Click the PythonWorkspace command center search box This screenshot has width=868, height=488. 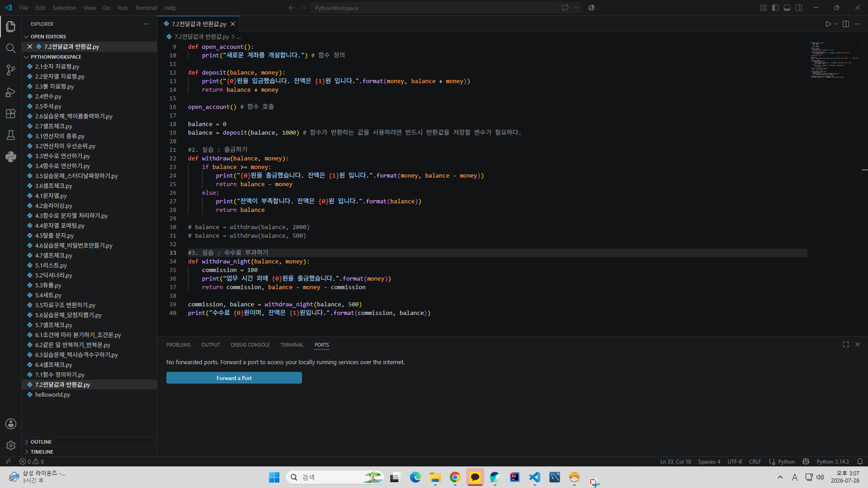coord(434,8)
